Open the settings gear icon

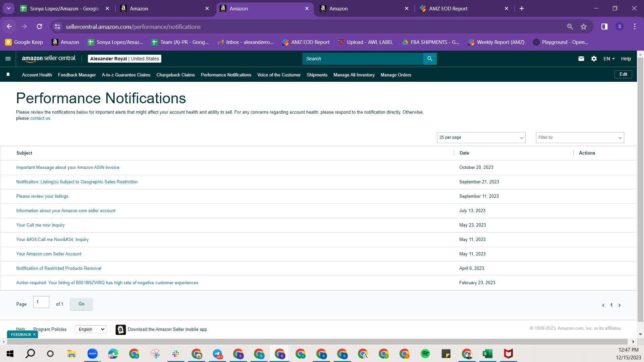[x=594, y=59]
